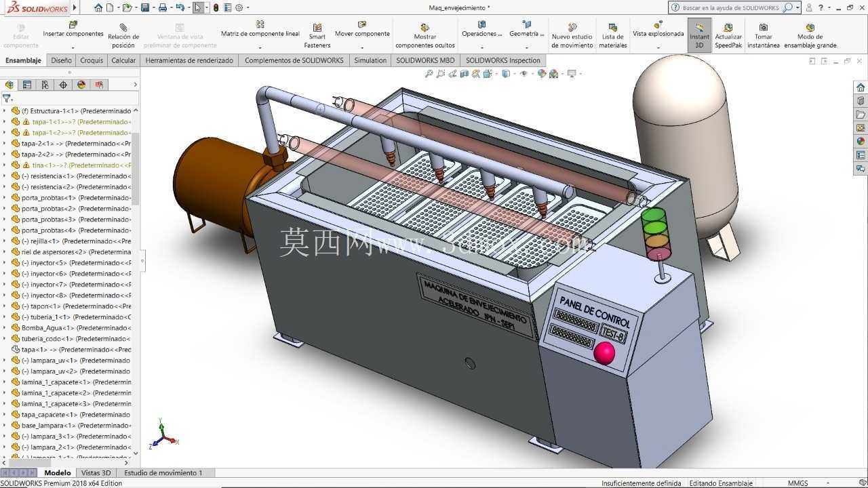Open Lista de materiales
Screen dimensions: 868x488
(x=612, y=36)
